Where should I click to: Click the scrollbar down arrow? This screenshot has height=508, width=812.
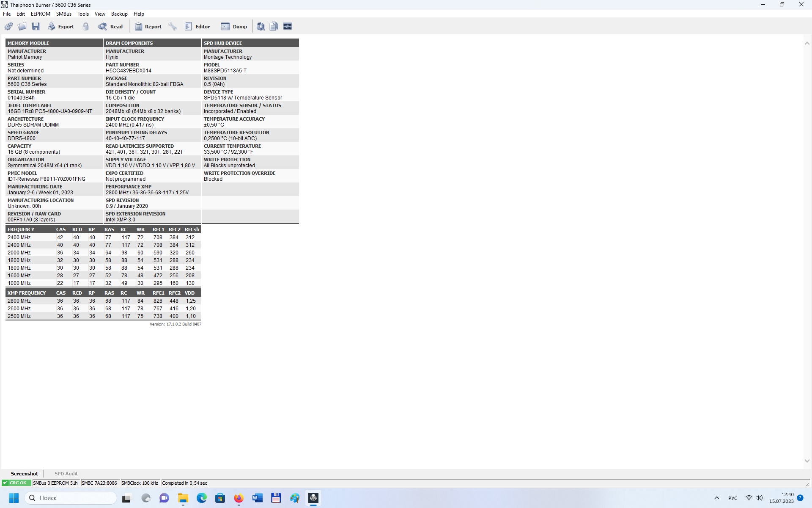click(807, 461)
